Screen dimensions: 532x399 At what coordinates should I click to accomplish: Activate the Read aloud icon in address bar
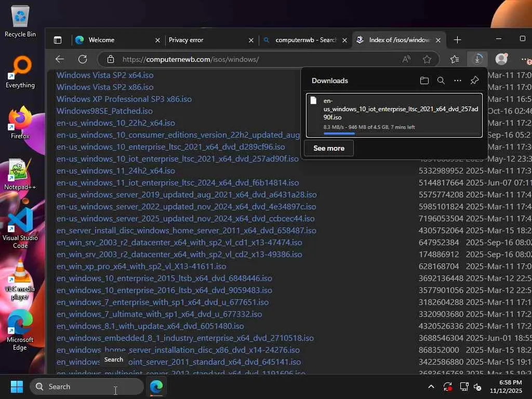406,59
